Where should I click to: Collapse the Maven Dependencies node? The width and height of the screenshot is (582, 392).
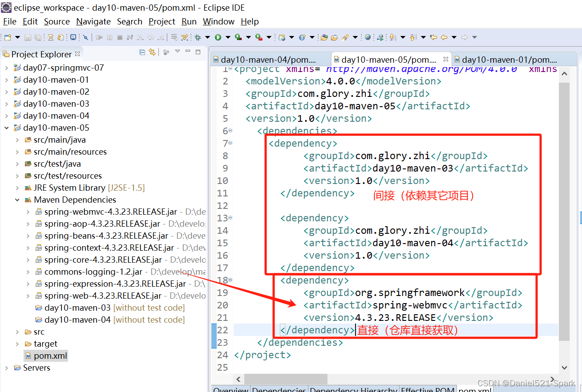click(17, 200)
